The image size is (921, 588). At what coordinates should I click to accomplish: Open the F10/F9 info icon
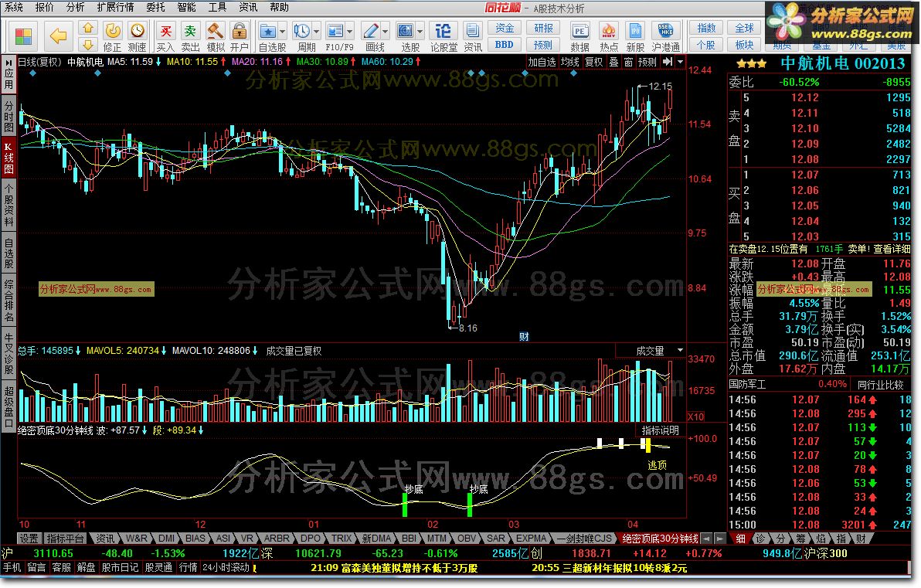coord(335,32)
